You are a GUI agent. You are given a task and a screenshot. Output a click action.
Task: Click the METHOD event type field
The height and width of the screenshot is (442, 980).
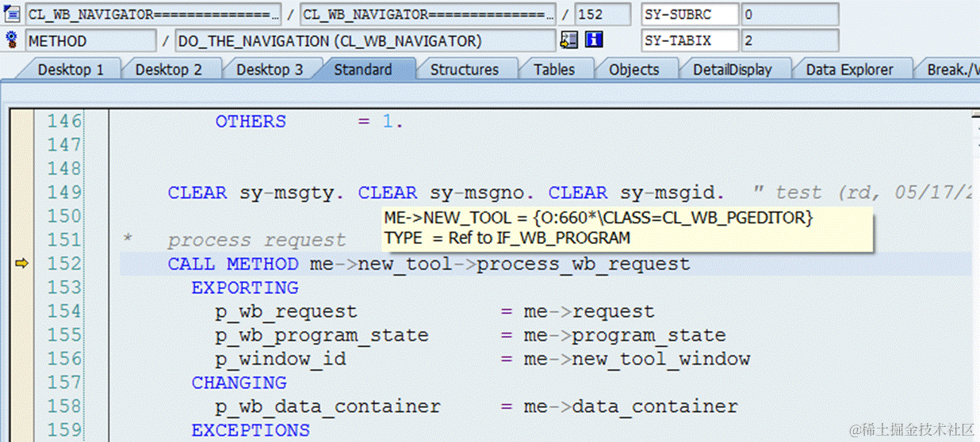[91, 40]
